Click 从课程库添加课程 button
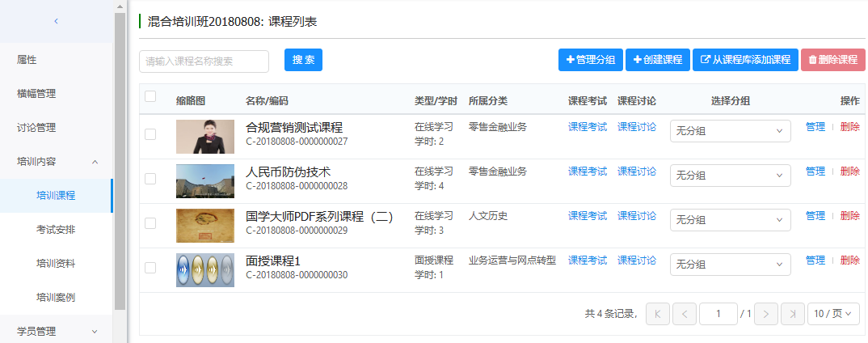Viewport: 868px width, 343px height. coord(744,60)
